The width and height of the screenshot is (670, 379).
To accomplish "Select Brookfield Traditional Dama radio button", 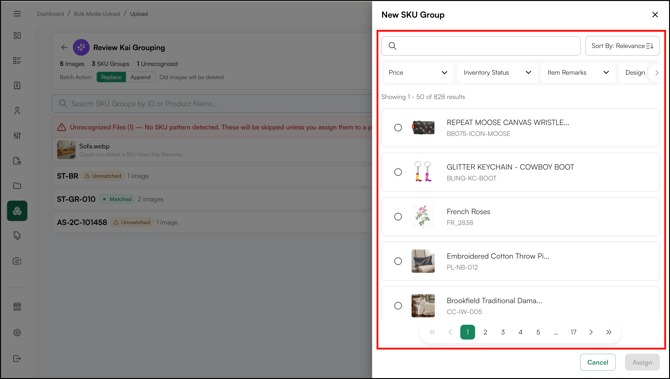I will tap(398, 306).
